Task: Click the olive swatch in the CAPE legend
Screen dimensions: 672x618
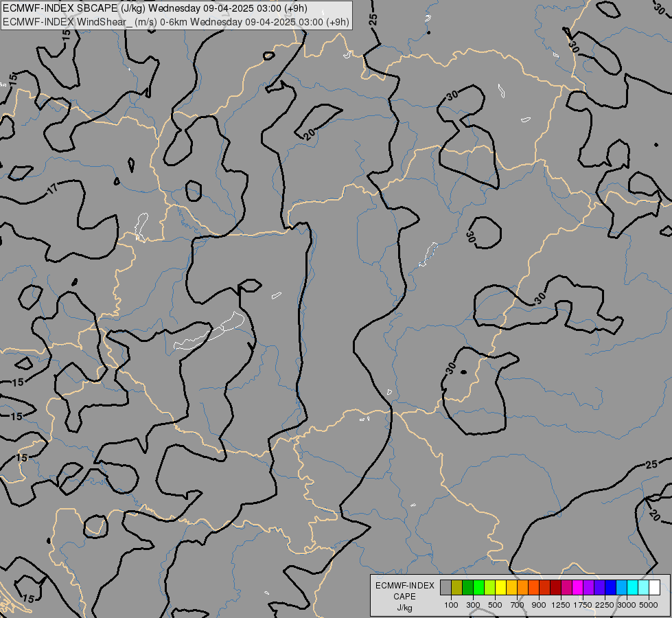Action: click(x=457, y=587)
